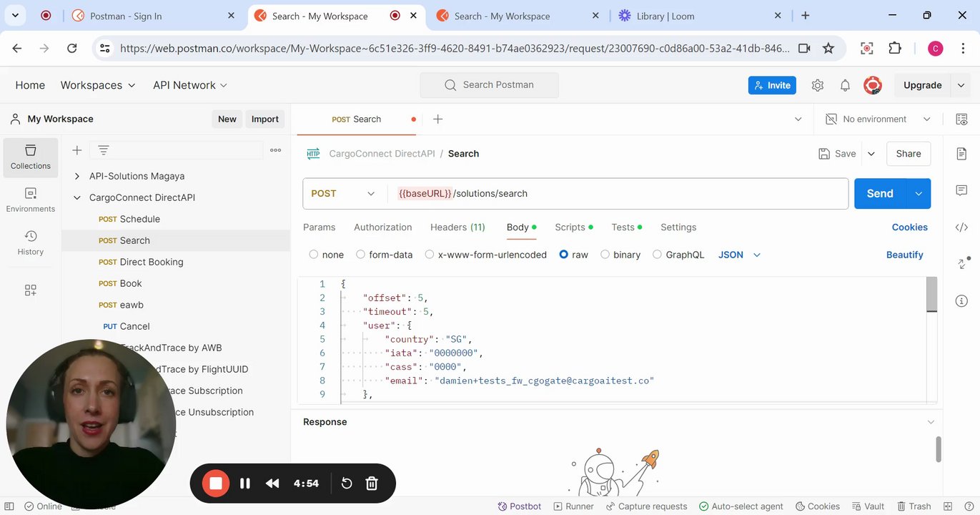
Task: Switch to the Tests tab
Action: point(627,227)
